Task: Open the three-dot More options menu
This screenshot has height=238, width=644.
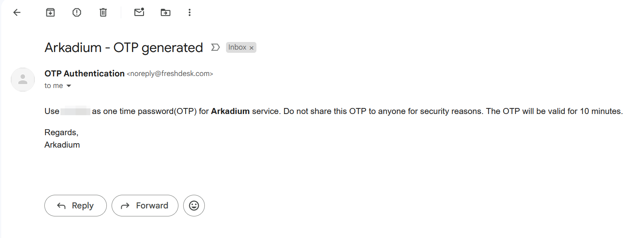Action: point(190,12)
